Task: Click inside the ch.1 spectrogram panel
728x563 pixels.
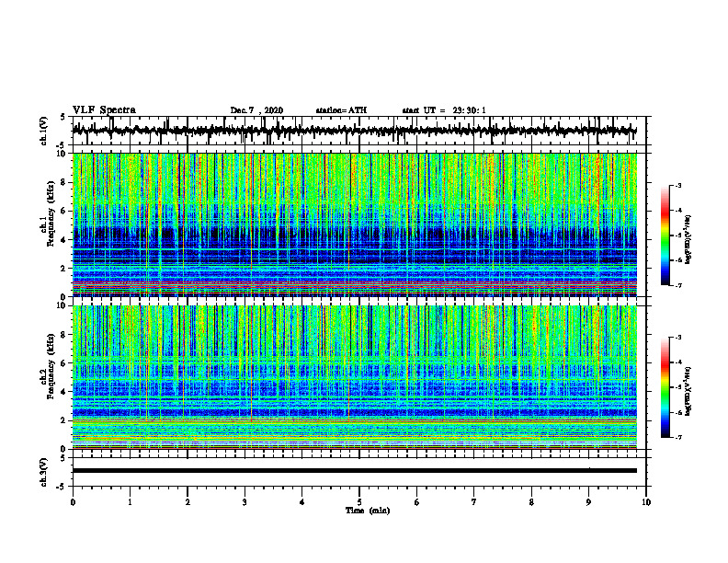Action: (355, 224)
